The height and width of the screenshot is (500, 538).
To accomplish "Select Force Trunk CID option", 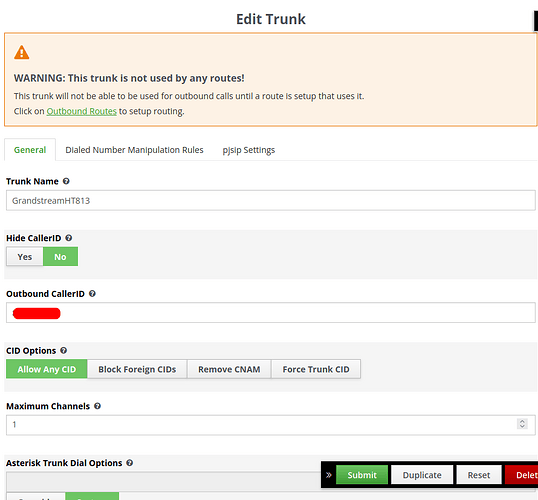I will (316, 369).
